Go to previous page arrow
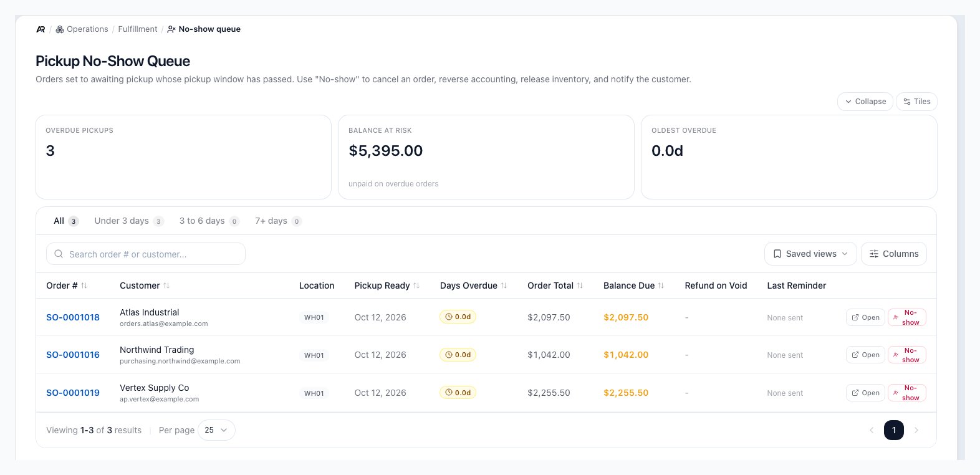980x475 pixels. (872, 430)
